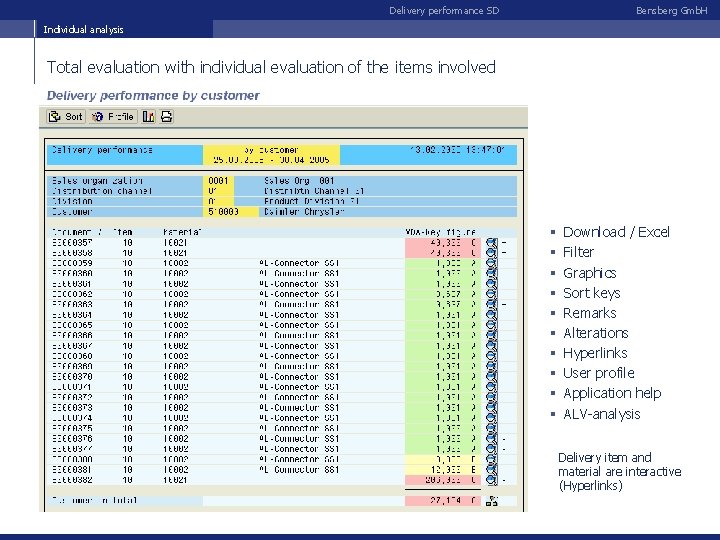Click the yellow sales organization 0001 field
Viewport: 720px width, 540px height.
[x=218, y=180]
